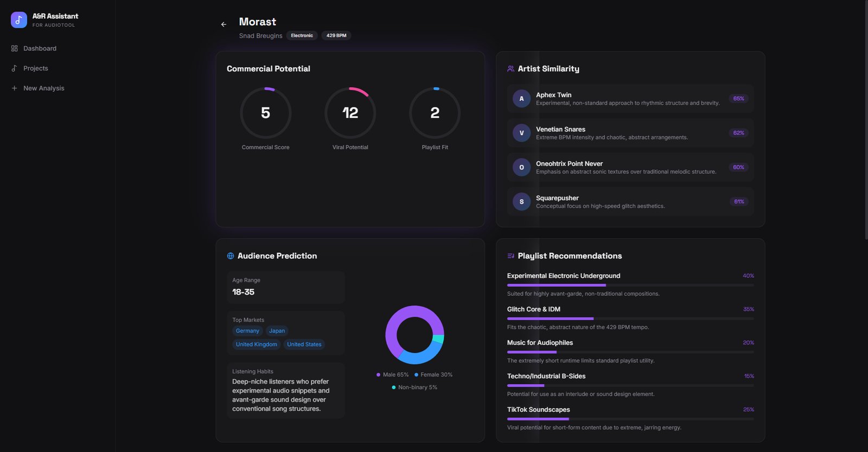The height and width of the screenshot is (452, 868).
Task: Click the Commercial Score circular gauge
Action: 266,113
